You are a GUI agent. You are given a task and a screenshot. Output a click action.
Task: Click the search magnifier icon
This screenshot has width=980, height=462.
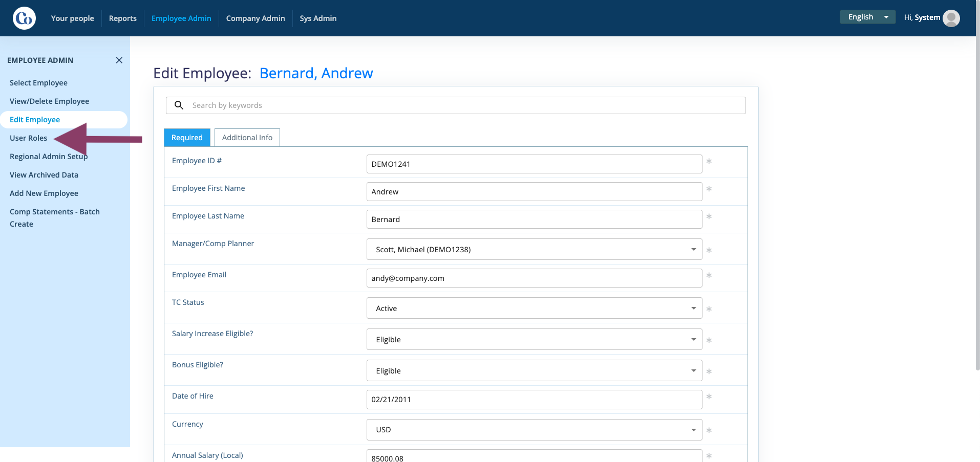179,105
